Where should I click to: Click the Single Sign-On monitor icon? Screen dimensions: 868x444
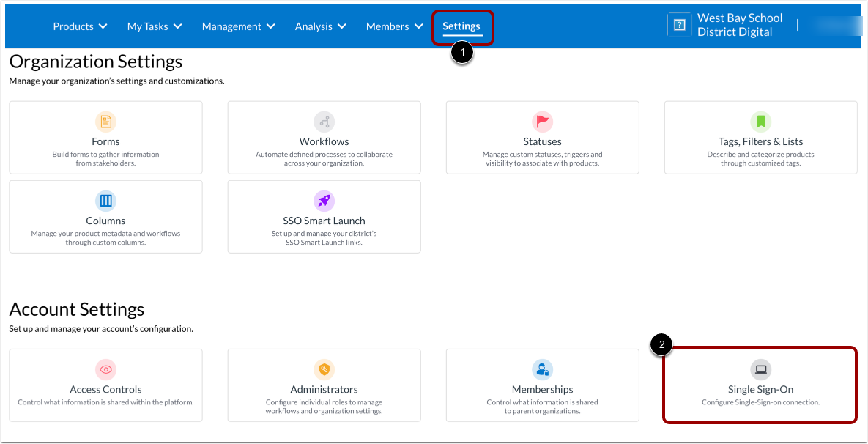[760, 369]
